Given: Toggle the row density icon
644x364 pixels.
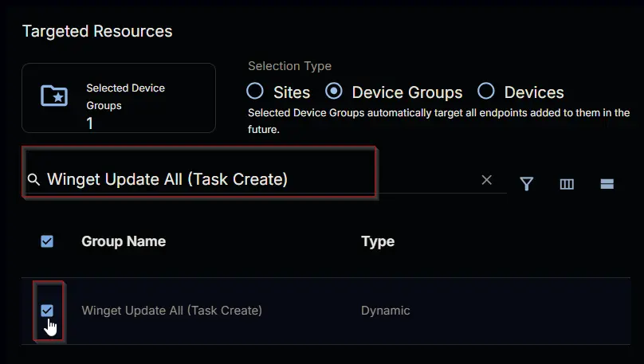Looking at the screenshot, I should [607, 184].
